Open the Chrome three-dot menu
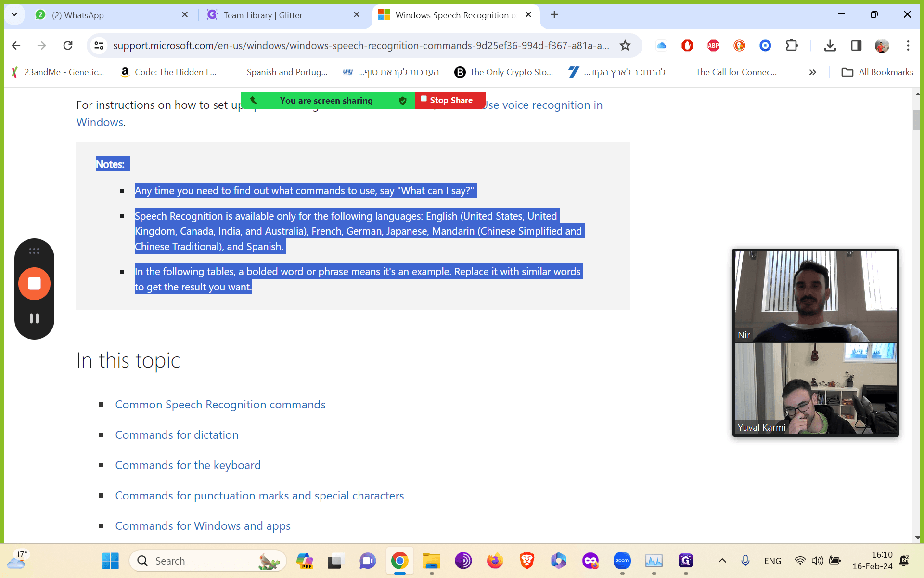The width and height of the screenshot is (924, 578). click(x=908, y=45)
